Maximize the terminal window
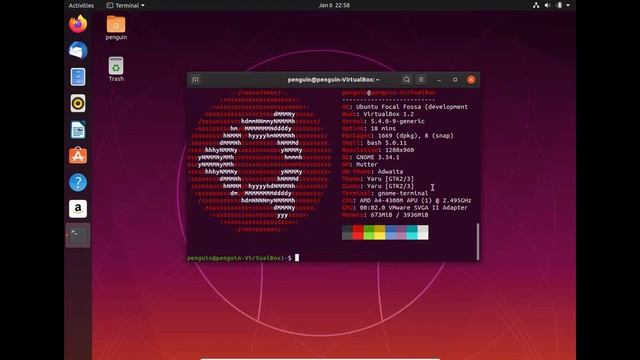This screenshot has height=360, width=640. [x=455, y=80]
